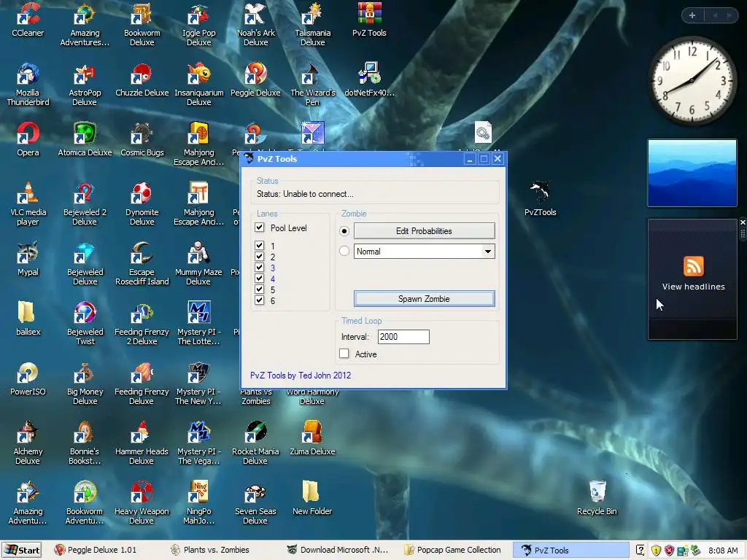
Task: Click the sidebar add gadget plus button
Action: point(692,15)
